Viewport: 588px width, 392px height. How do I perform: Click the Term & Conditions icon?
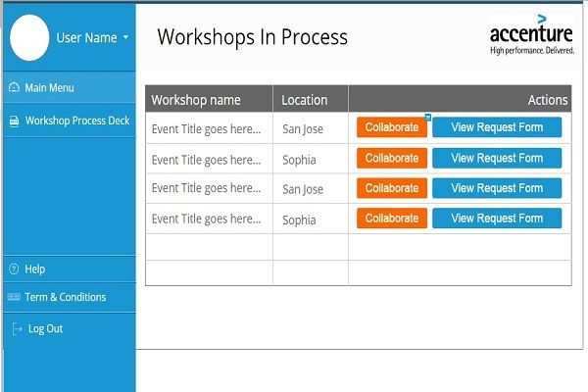14,297
